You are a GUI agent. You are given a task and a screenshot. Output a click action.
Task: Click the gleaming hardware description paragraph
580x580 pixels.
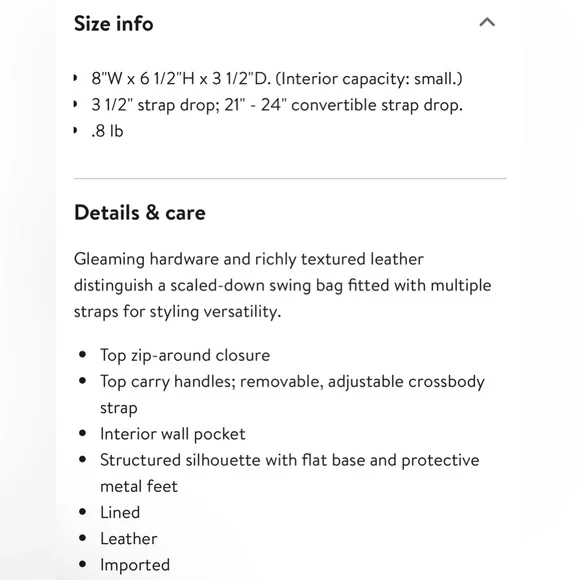click(x=283, y=285)
